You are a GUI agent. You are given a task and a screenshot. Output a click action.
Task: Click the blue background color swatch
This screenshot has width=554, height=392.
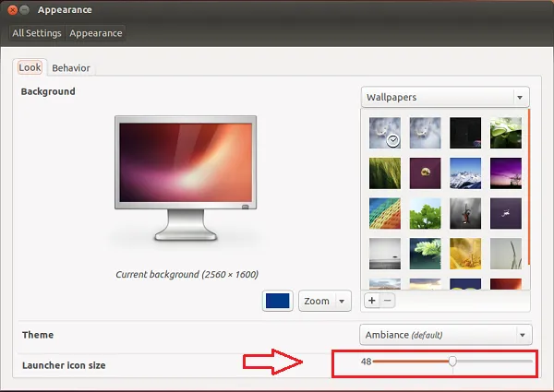pos(278,301)
